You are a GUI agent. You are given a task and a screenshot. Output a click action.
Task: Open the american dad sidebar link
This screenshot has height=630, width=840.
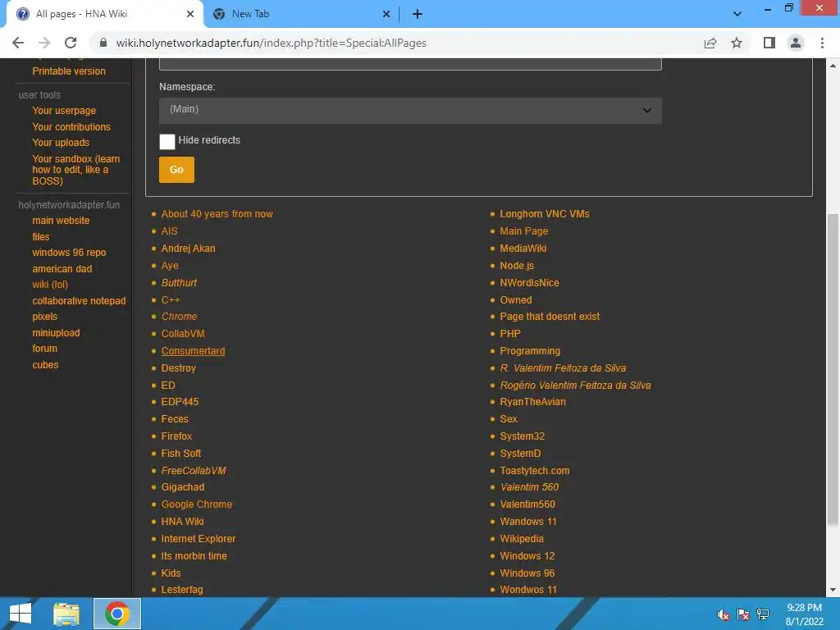62,269
